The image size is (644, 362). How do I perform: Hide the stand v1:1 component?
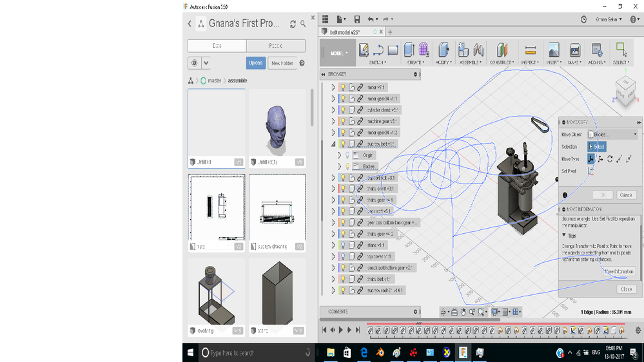point(343,245)
